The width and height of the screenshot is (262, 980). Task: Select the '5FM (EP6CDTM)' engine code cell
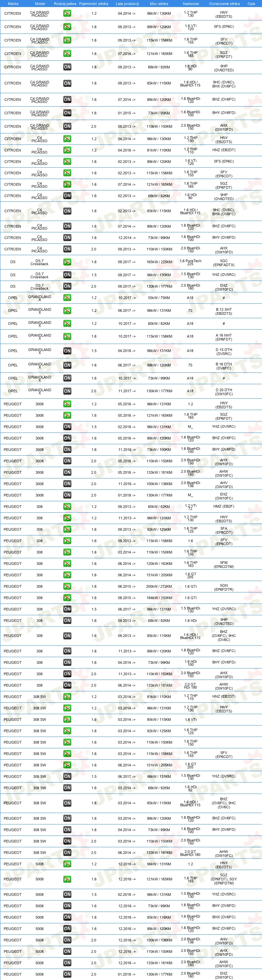[x=224, y=565]
